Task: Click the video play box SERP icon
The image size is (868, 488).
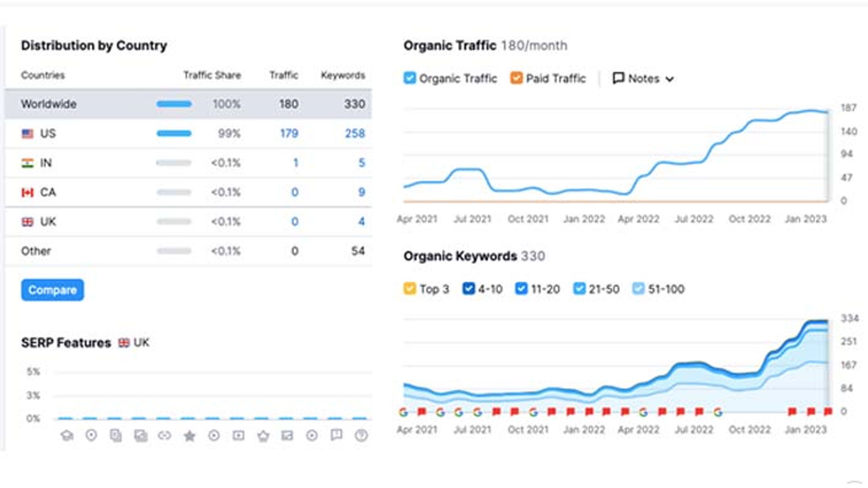Action: (238, 435)
